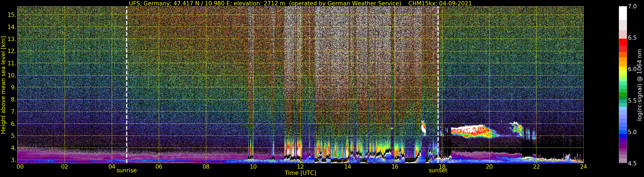Click the "Time [UTC]" axis title

coord(300,173)
